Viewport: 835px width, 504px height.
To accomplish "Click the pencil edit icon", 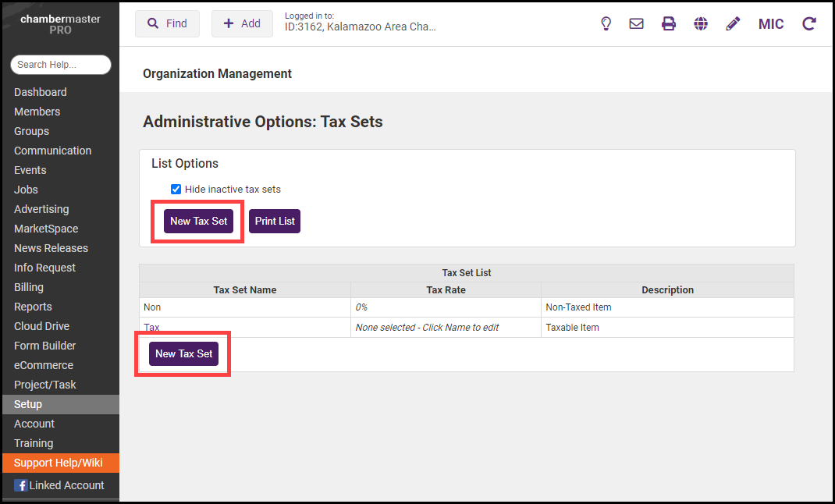I will click(733, 23).
